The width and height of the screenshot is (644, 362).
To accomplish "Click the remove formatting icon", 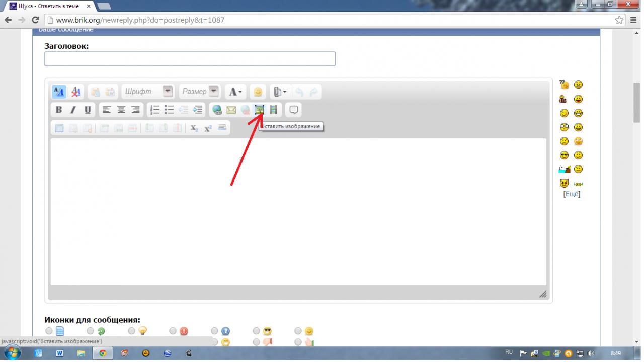I will [x=76, y=92].
